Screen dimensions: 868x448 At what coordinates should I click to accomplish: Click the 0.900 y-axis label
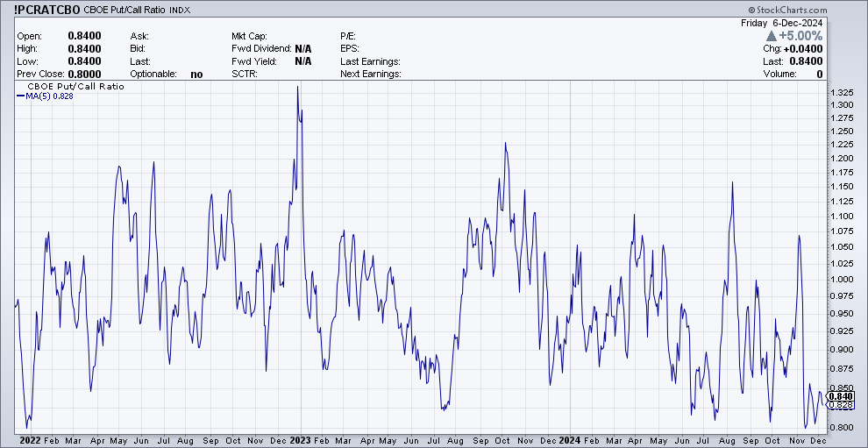[x=843, y=350]
